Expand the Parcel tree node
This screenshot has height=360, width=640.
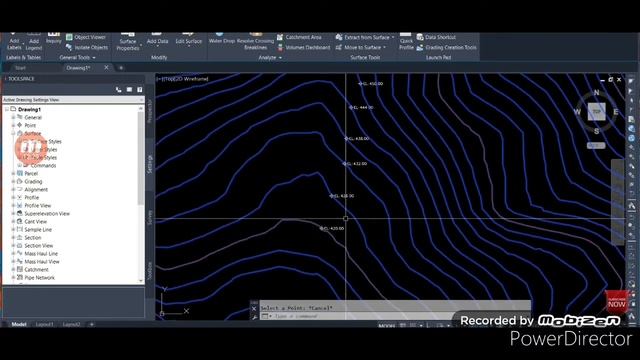[13, 173]
